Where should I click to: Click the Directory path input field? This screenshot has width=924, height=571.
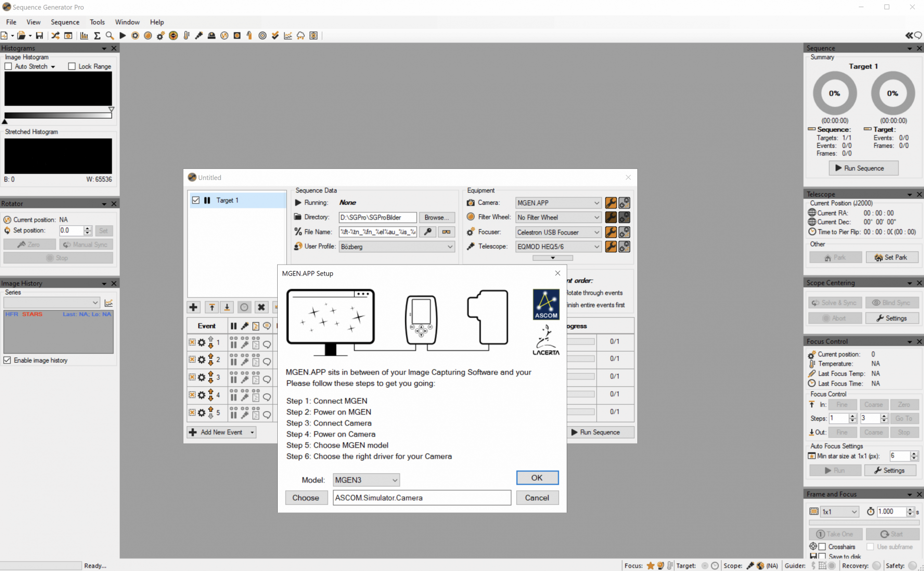(x=378, y=217)
